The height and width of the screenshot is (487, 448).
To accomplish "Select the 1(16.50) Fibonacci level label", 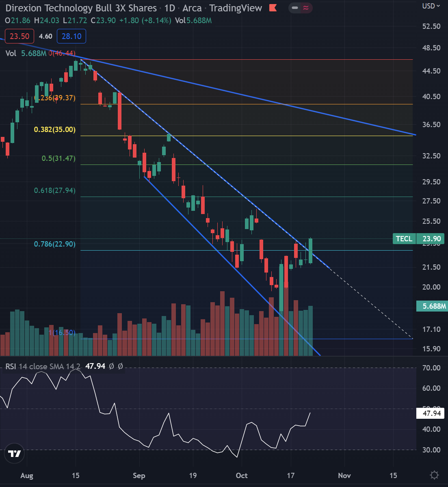I will pos(62,333).
